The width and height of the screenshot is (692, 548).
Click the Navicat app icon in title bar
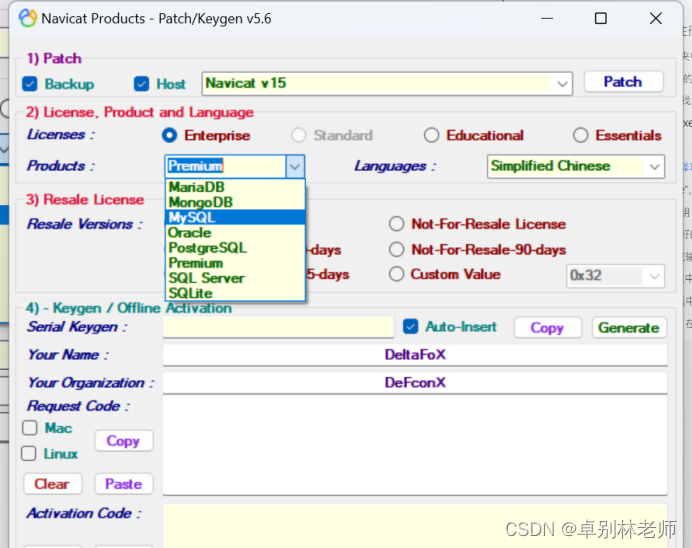click(27, 18)
